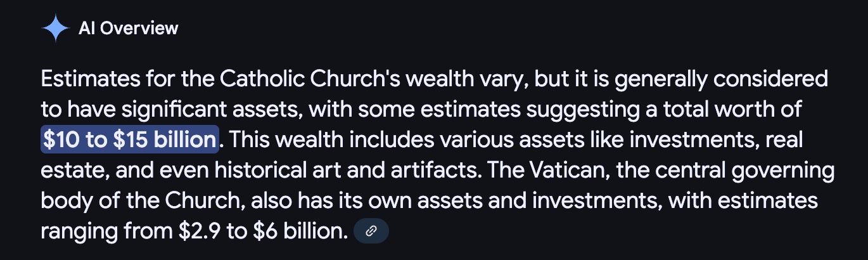868x260 pixels.
Task: Click the phrase "generally considered"
Action: point(721,79)
